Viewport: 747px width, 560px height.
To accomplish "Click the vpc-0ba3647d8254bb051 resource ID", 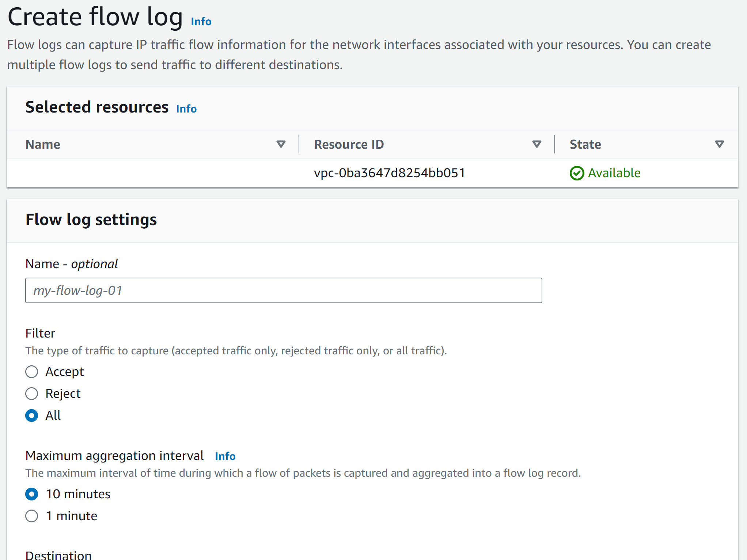I will [389, 173].
